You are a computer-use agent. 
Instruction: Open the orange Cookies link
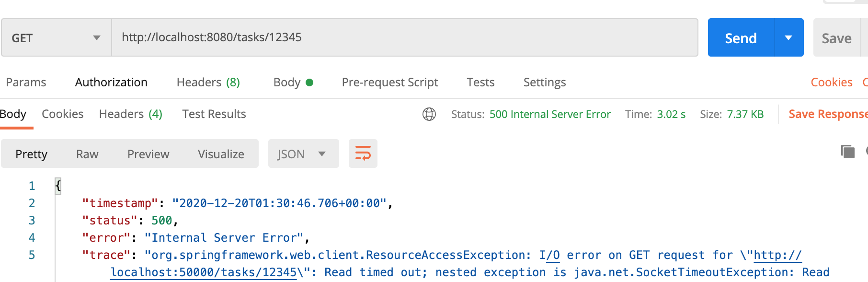point(831,82)
